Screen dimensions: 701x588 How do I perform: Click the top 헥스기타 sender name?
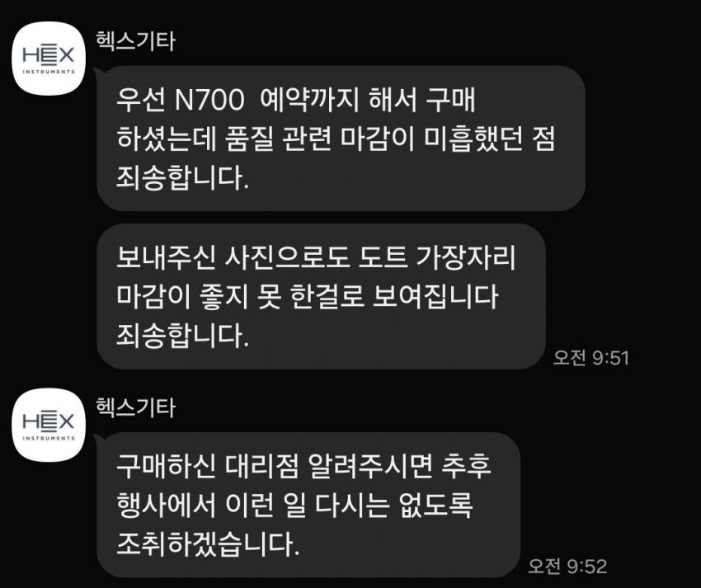click(x=135, y=41)
